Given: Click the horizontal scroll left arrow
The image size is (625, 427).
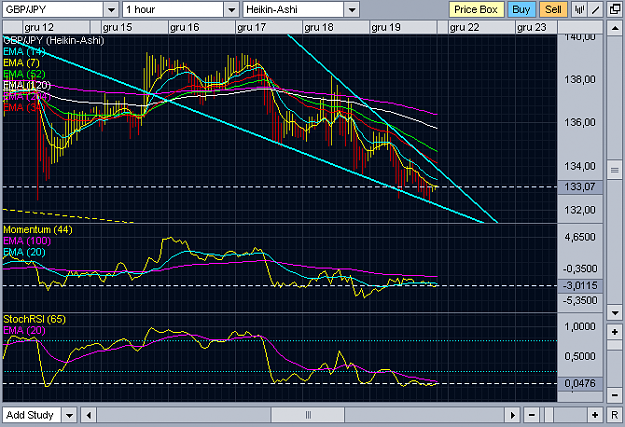Looking at the screenshot, I should click(x=88, y=415).
